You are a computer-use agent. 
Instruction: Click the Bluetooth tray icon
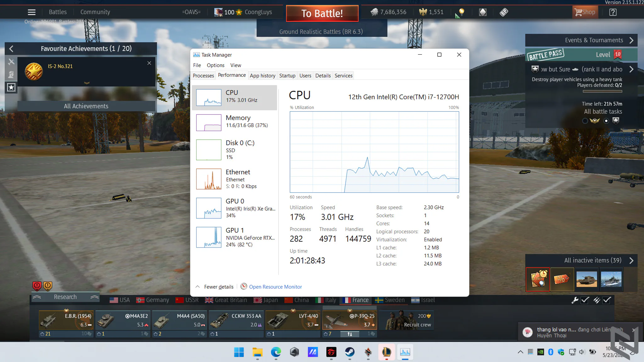click(551, 352)
